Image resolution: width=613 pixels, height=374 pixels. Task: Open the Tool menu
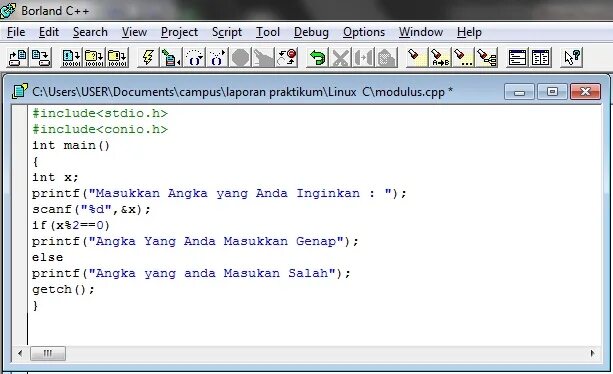tap(268, 32)
